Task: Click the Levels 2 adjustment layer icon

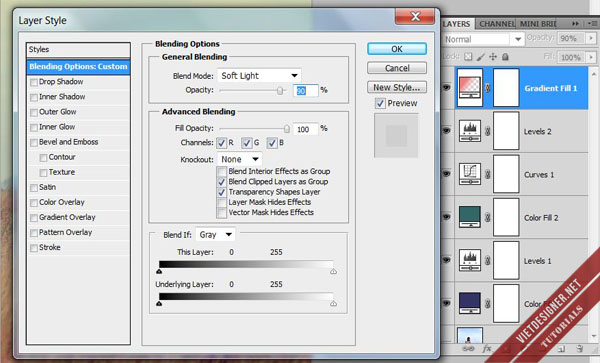Action: point(470,131)
